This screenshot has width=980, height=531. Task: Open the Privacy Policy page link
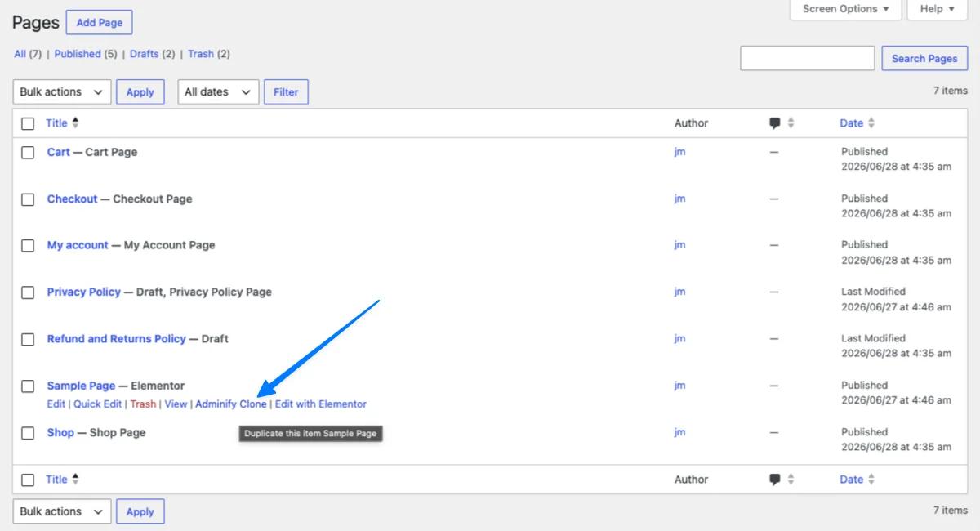[84, 292]
